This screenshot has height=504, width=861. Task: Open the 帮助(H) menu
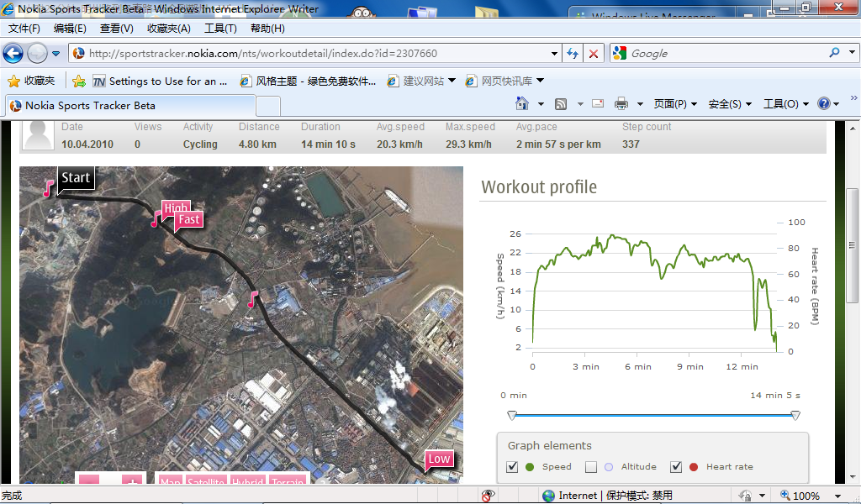[267, 28]
